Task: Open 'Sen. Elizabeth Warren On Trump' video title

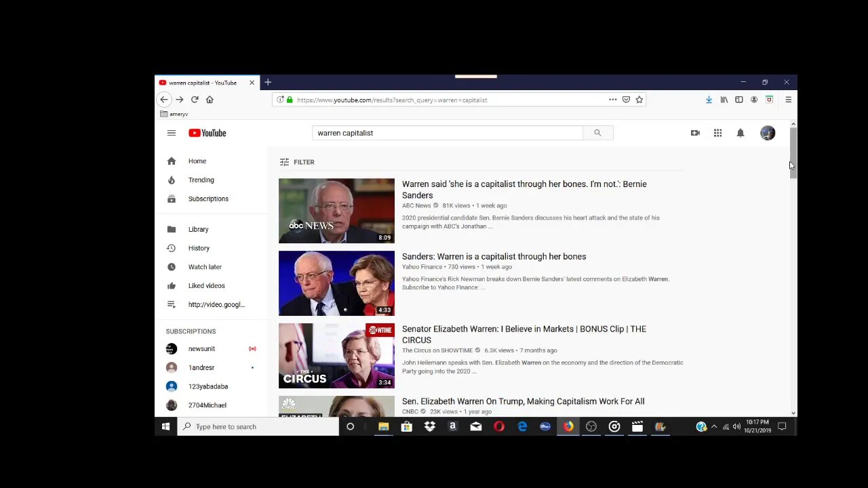Action: pyautogui.click(x=524, y=402)
